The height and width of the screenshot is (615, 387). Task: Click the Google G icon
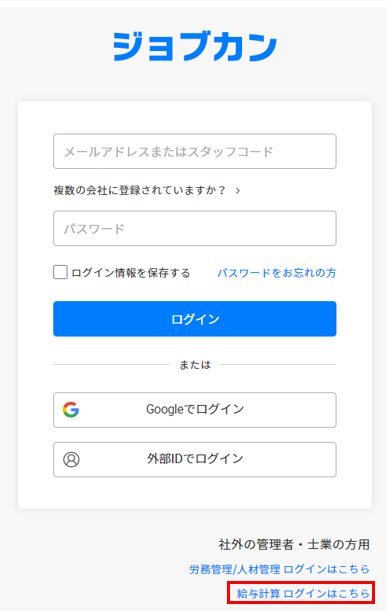pos(71,409)
